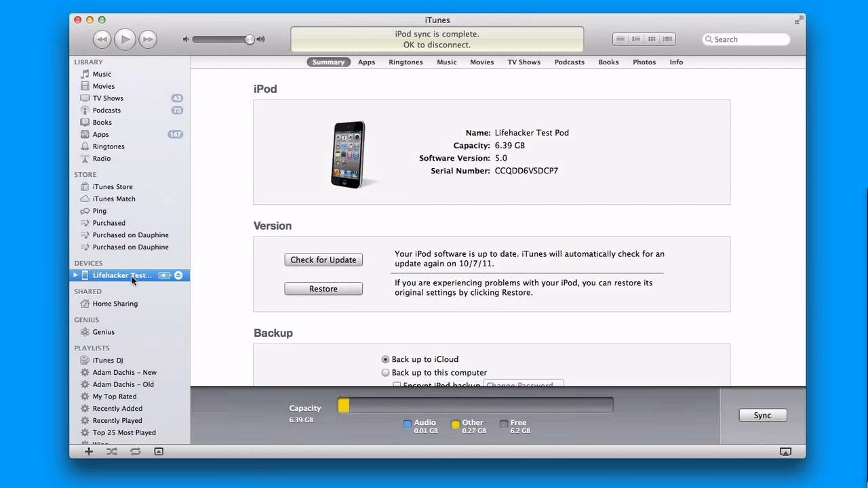The height and width of the screenshot is (488, 868).
Task: Click the Check for Update button
Action: coord(323,260)
